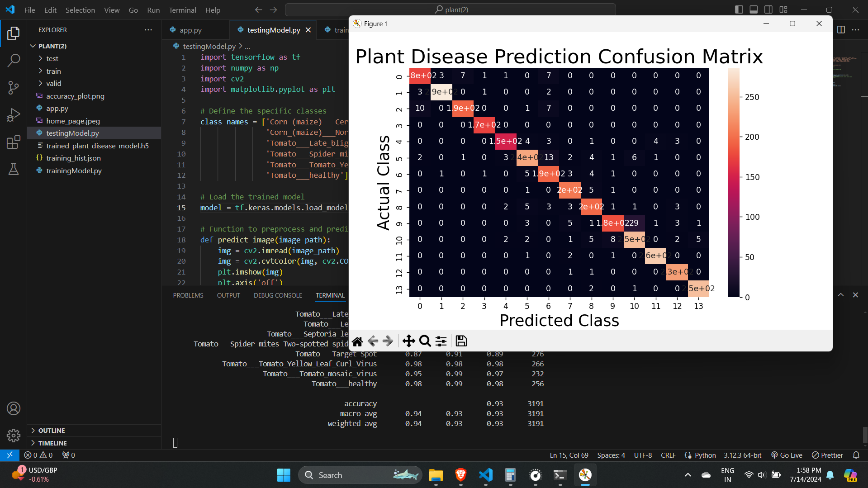This screenshot has height=488, width=868.
Task: Open the Source Control view
Action: pyautogui.click(x=14, y=87)
